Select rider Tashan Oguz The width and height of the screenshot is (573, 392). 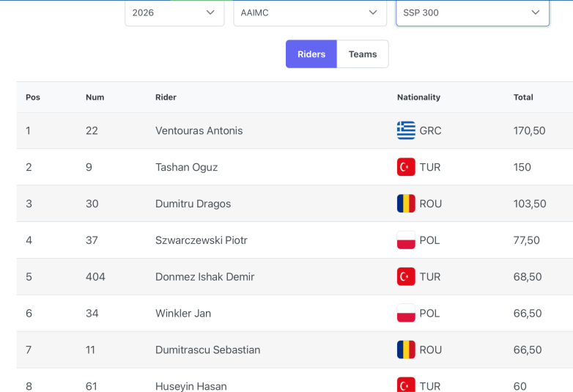(186, 167)
